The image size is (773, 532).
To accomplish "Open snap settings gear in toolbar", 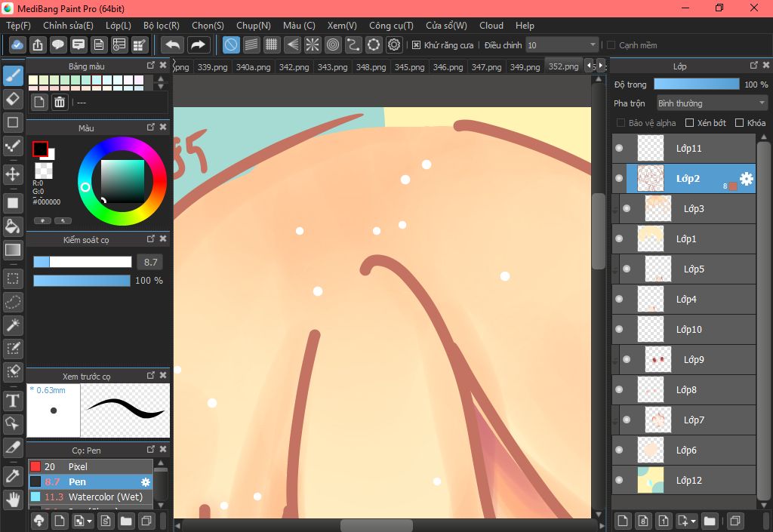I will 394,45.
